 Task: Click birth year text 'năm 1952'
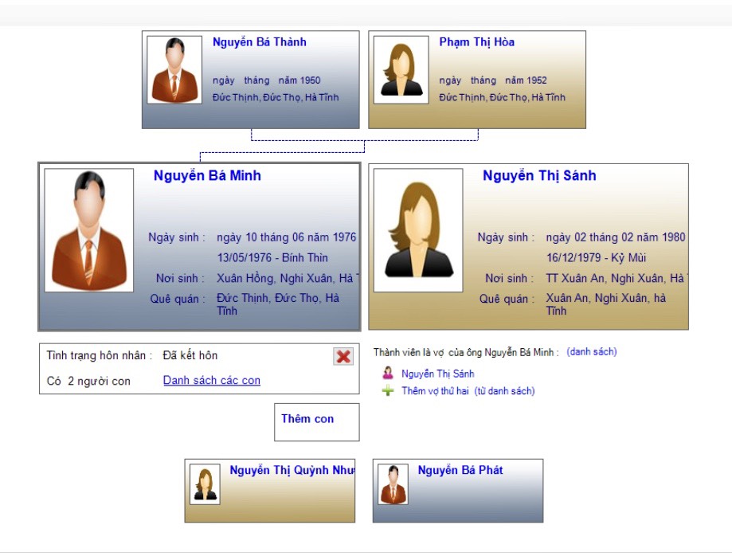click(x=526, y=80)
